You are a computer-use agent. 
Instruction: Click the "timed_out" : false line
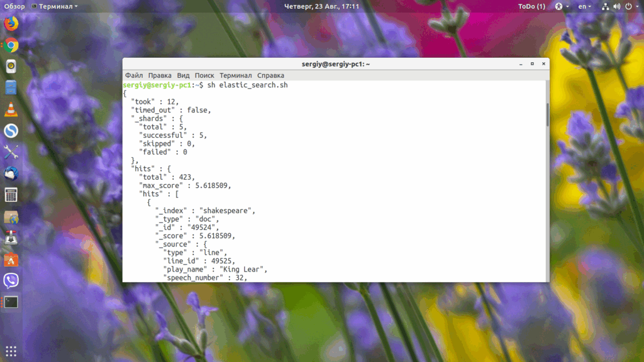(171, 110)
